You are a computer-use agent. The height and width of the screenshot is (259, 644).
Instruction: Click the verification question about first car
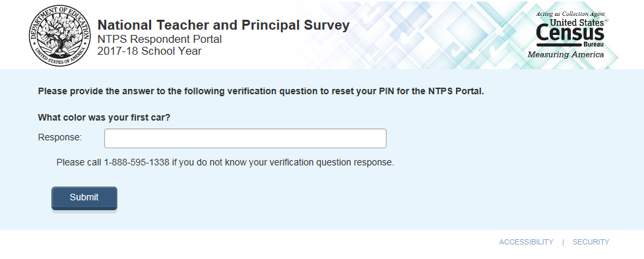[104, 118]
